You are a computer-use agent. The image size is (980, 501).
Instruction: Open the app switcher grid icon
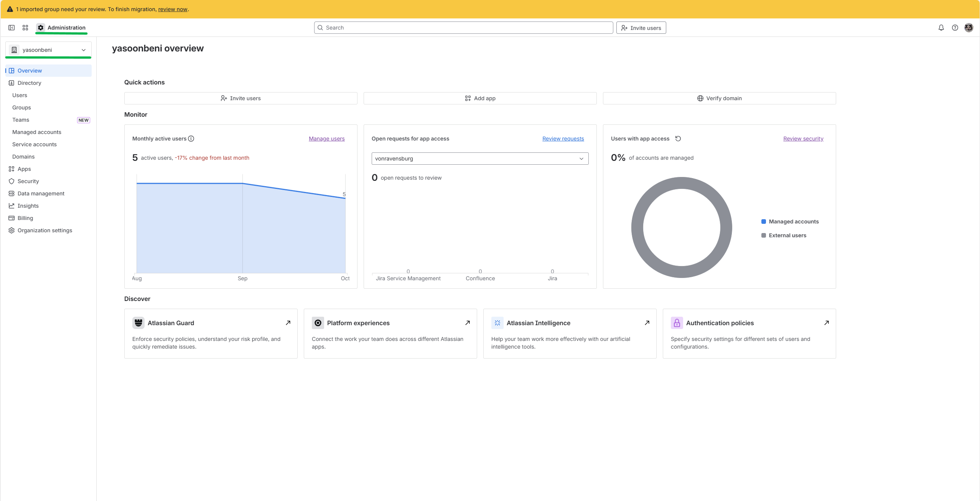25,28
